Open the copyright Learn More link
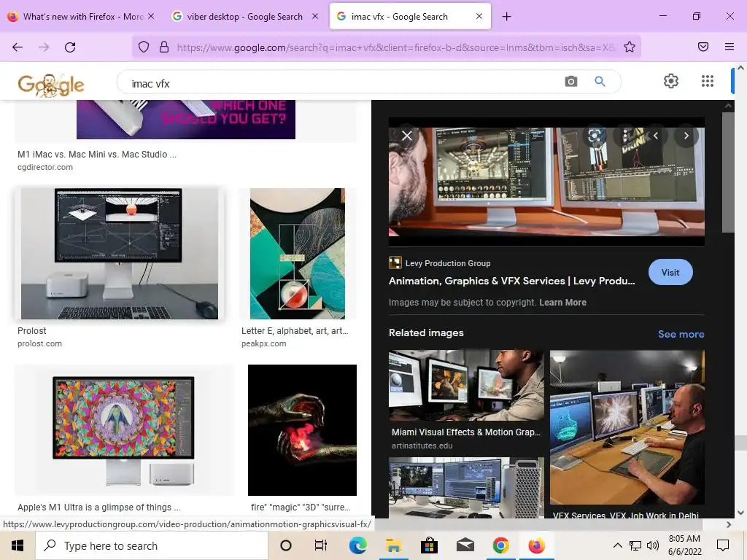 [x=562, y=303]
